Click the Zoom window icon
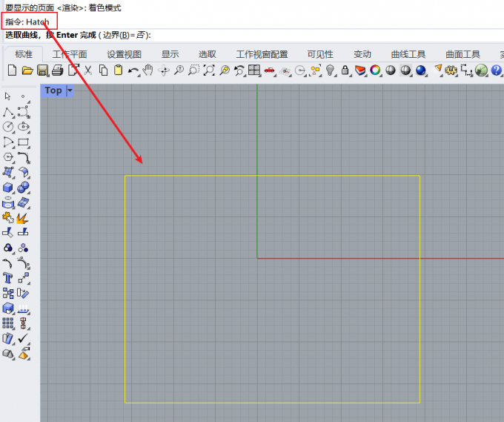The width and height of the screenshot is (504, 422). (x=194, y=70)
